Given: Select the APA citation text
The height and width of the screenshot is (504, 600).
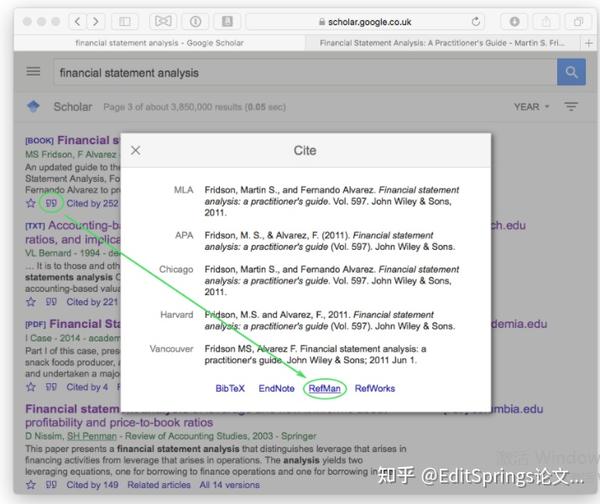Looking at the screenshot, I should coord(330,241).
